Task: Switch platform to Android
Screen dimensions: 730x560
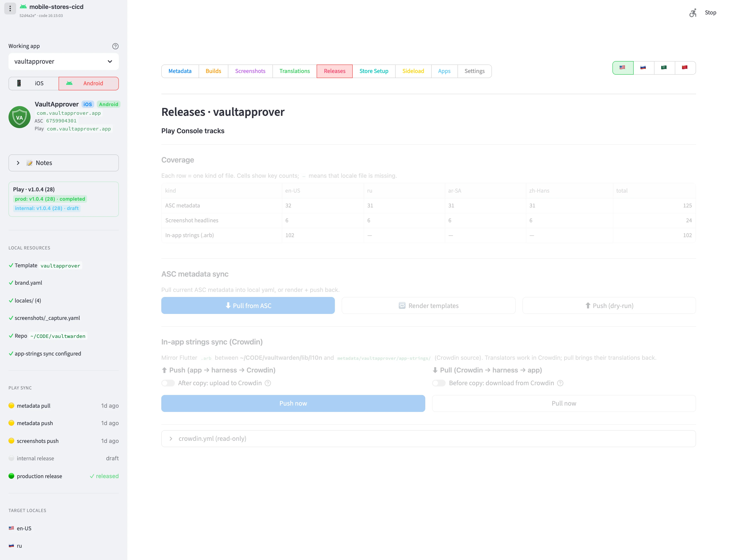Action: coord(89,83)
